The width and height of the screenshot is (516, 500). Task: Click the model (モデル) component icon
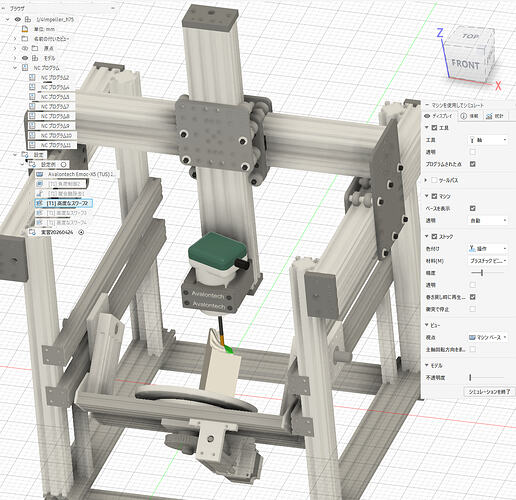(35, 58)
